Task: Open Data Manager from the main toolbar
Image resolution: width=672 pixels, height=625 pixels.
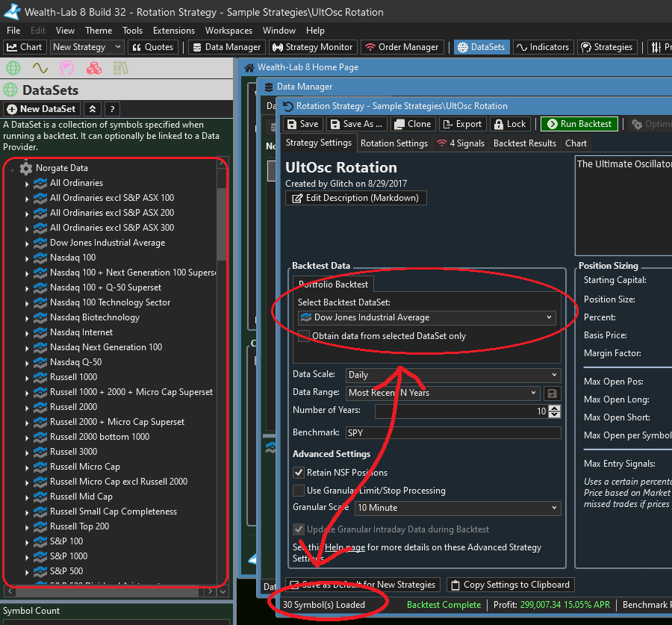Action: coord(227,47)
